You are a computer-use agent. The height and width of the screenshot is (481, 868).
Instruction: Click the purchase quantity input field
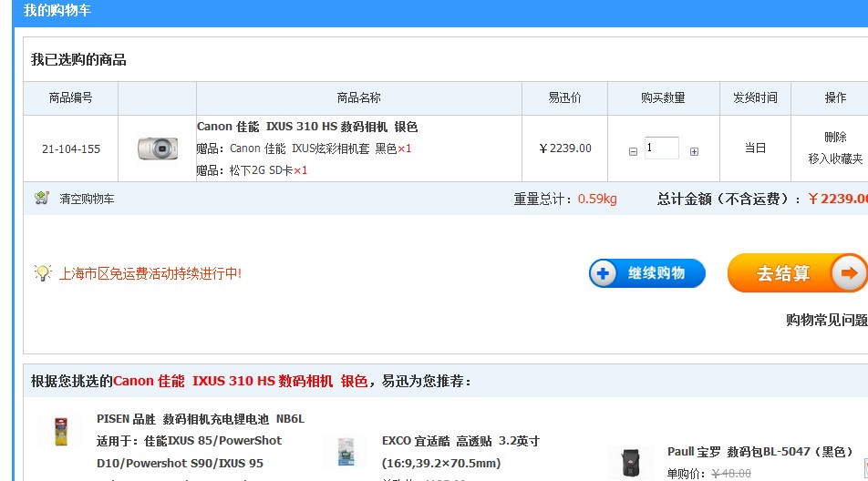[662, 148]
